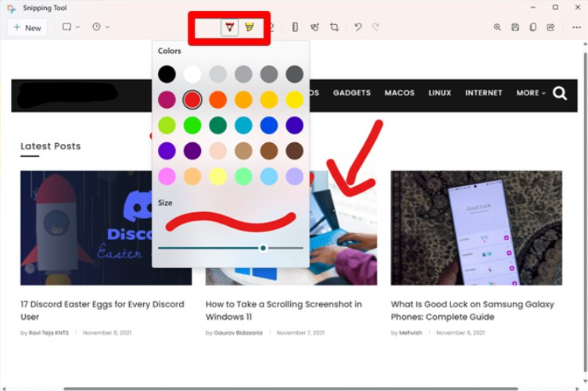
Task: Pick the pastel pink swatch
Action: (x=167, y=176)
